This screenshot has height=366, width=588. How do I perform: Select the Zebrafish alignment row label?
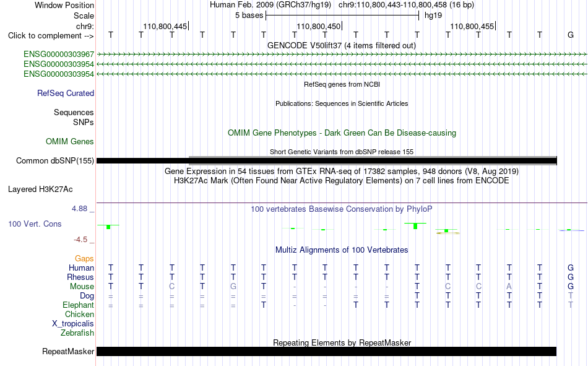click(x=77, y=333)
